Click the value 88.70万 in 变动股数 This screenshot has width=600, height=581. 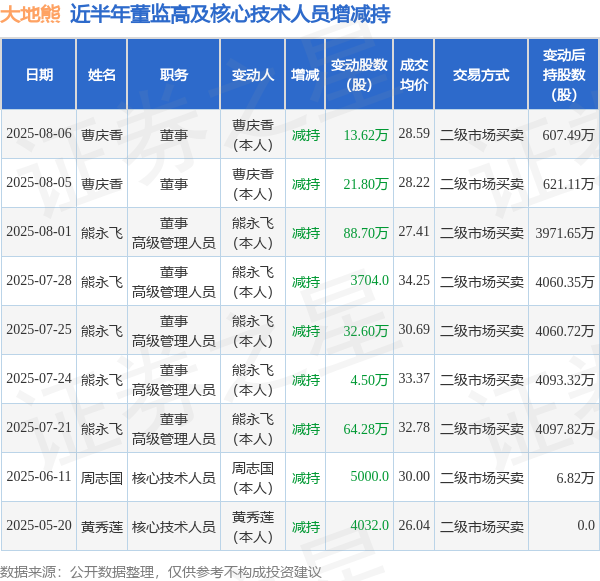[x=366, y=233]
